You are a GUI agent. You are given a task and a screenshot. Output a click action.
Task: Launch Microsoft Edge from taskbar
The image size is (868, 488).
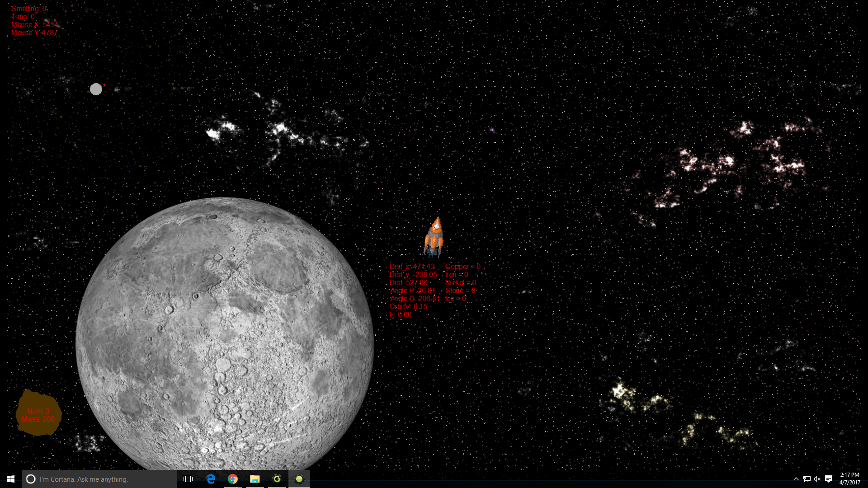(x=211, y=479)
